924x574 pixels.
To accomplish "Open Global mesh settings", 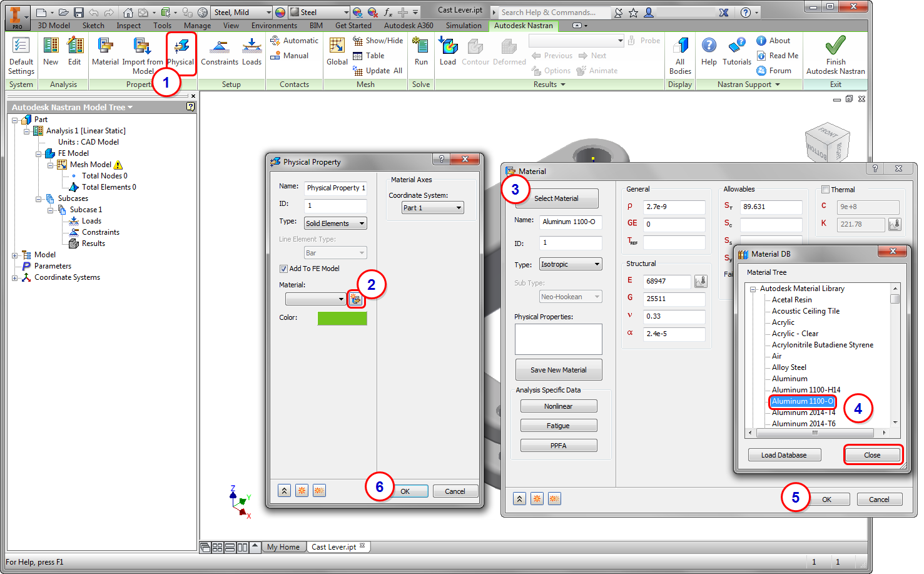I will pos(337,51).
